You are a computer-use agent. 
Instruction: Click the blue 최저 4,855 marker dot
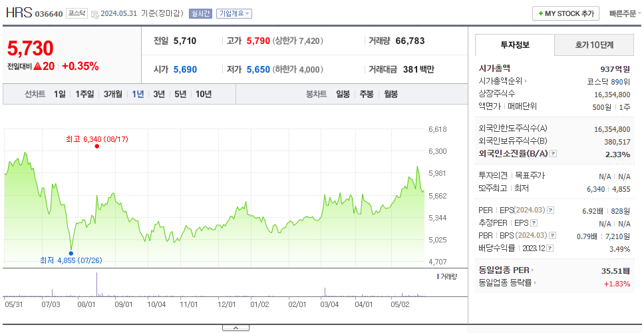point(71,253)
